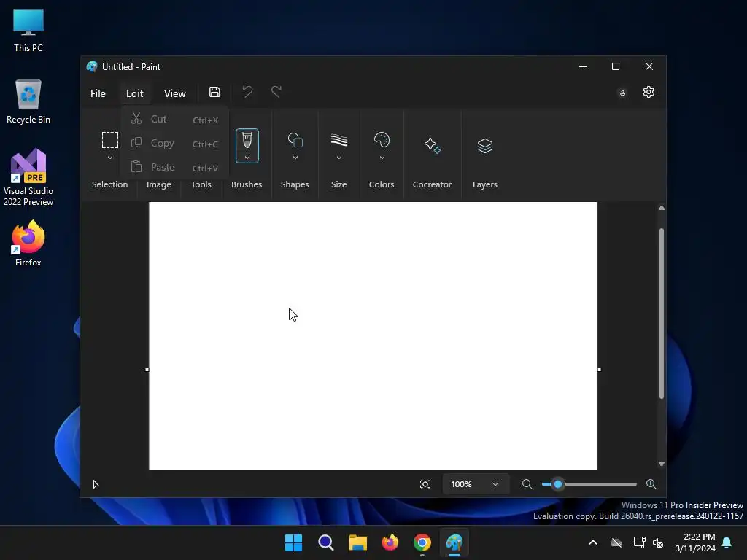Open the account profile icon
The height and width of the screenshot is (560, 747).
tap(622, 93)
